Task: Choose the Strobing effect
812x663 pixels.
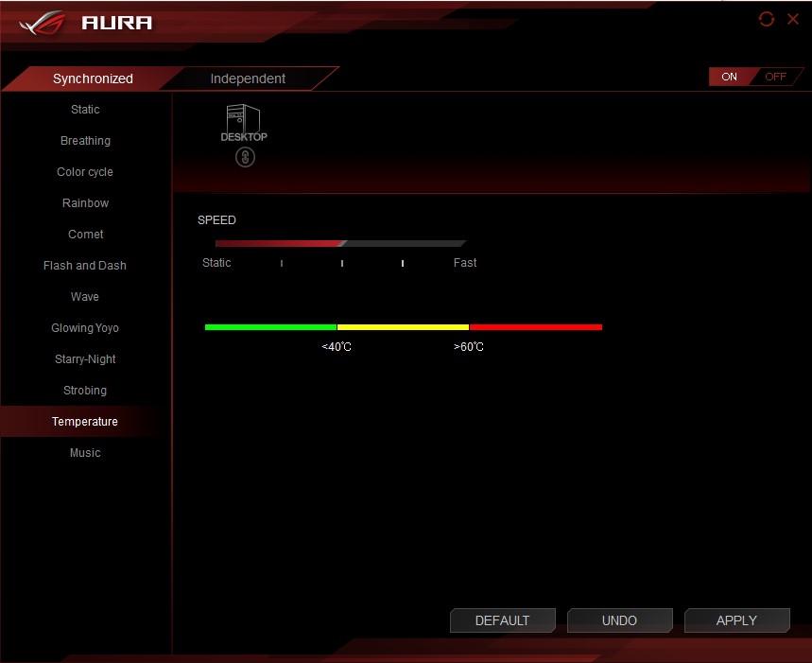Action: click(x=85, y=390)
